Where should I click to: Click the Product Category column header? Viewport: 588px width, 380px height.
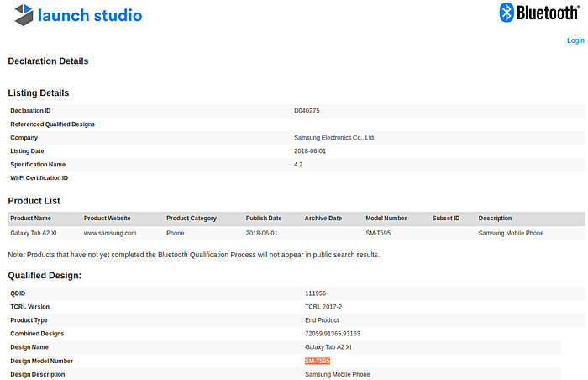pos(191,219)
